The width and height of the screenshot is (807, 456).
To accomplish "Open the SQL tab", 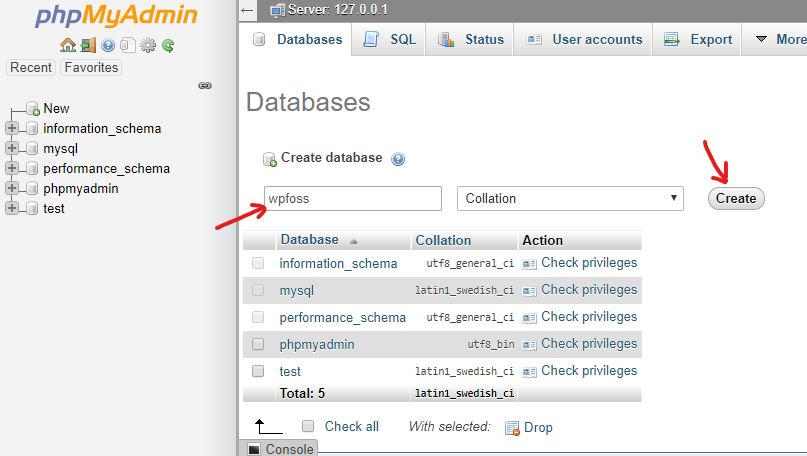I will point(389,39).
